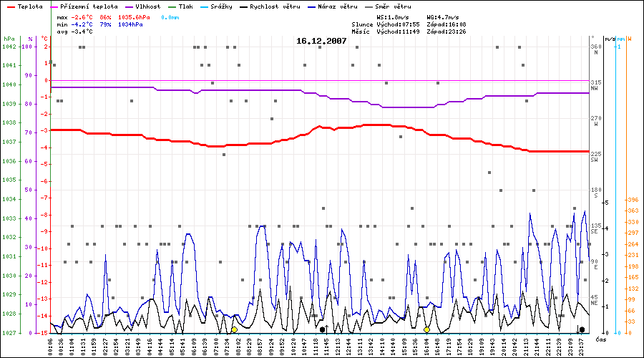The width and height of the screenshot is (644, 358).
Task: Click the sunset time Západ:16:08
Action: pyautogui.click(x=447, y=24)
